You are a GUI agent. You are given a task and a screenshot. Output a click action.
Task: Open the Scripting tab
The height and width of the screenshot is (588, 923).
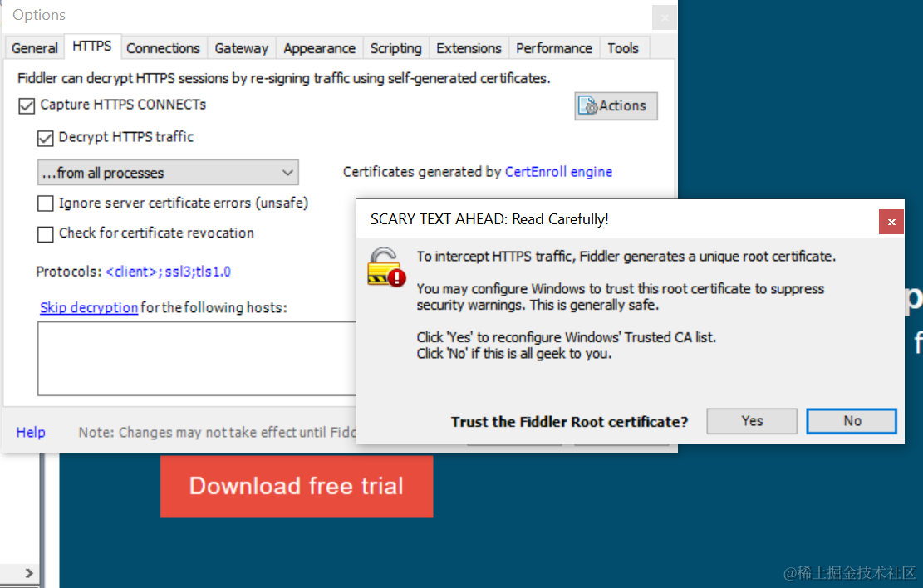tap(396, 48)
